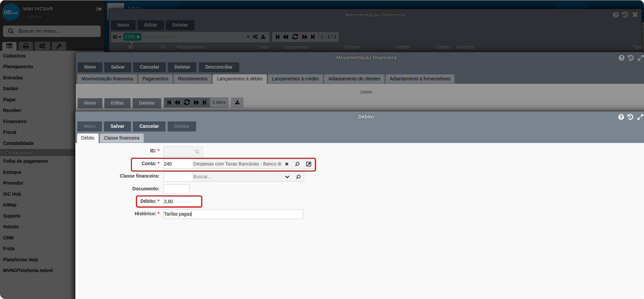
Task: Click Desconciliar button
Action: coord(219,67)
